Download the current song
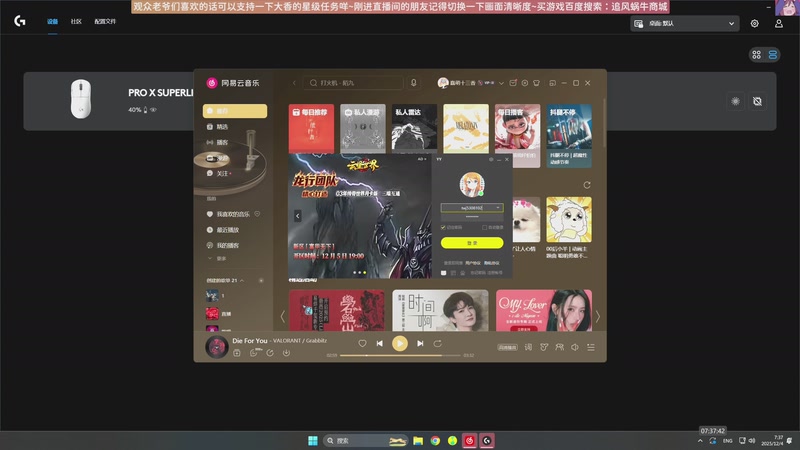 coord(286,353)
